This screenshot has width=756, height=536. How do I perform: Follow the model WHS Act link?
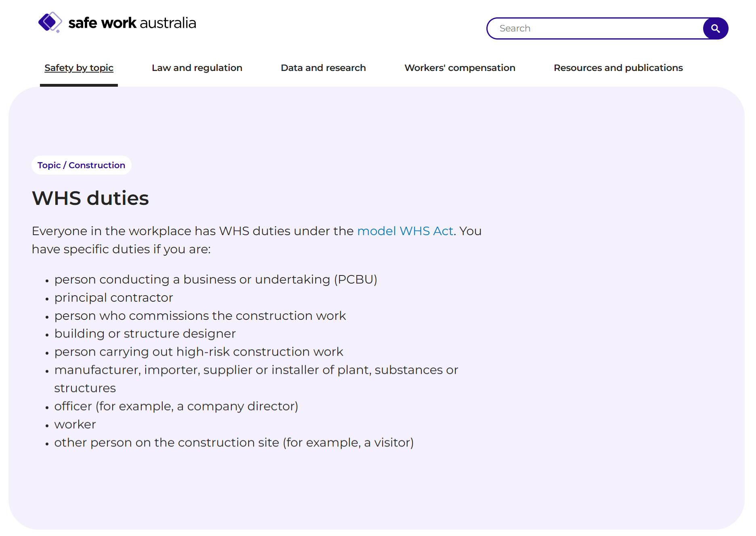click(405, 231)
